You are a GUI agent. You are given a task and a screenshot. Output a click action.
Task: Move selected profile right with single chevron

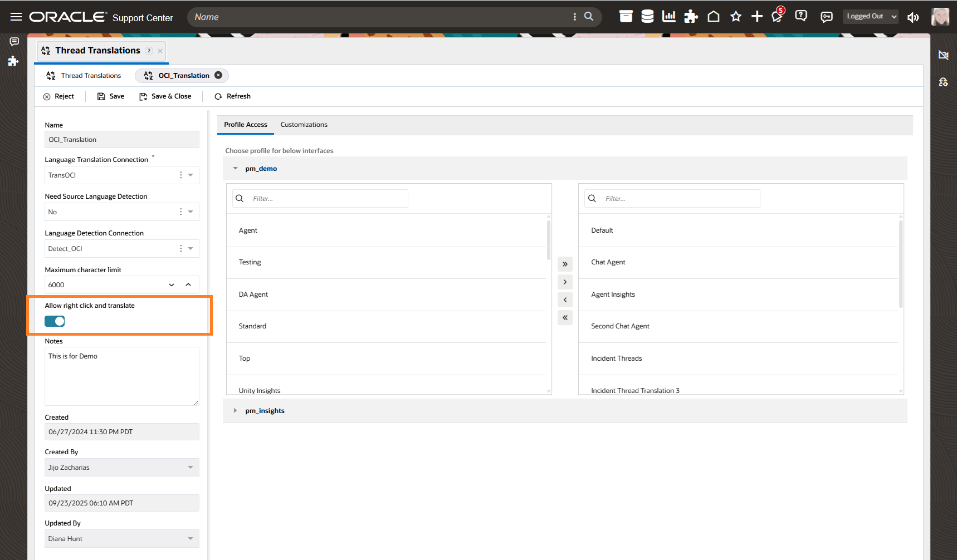point(565,282)
